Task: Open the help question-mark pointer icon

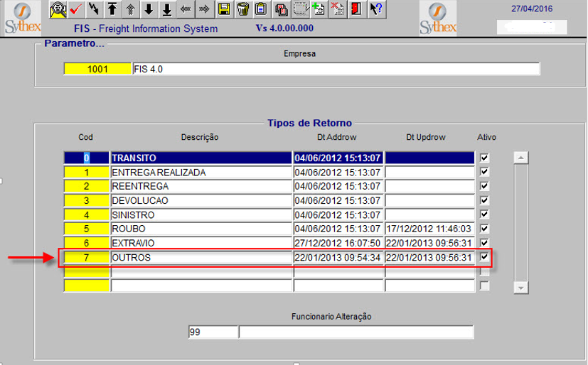Action: pyautogui.click(x=377, y=9)
